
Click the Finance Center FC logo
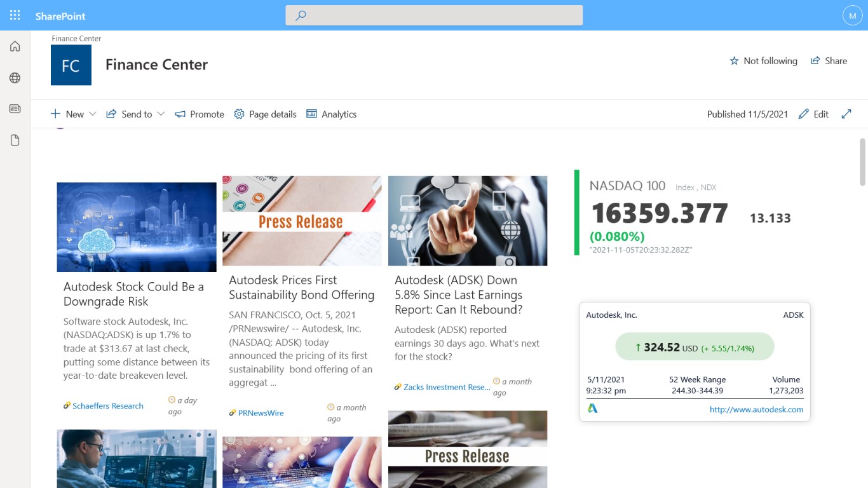coord(71,65)
